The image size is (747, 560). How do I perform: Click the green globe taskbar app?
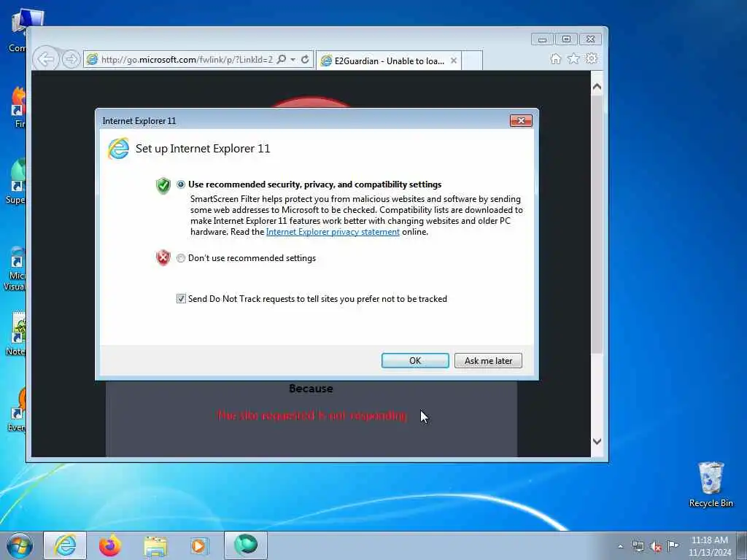(246, 545)
